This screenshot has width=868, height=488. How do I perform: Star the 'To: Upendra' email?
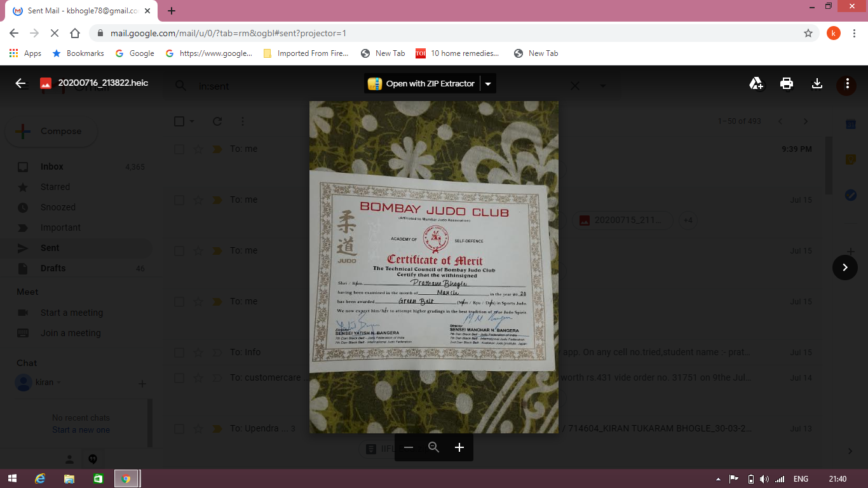pos(198,429)
